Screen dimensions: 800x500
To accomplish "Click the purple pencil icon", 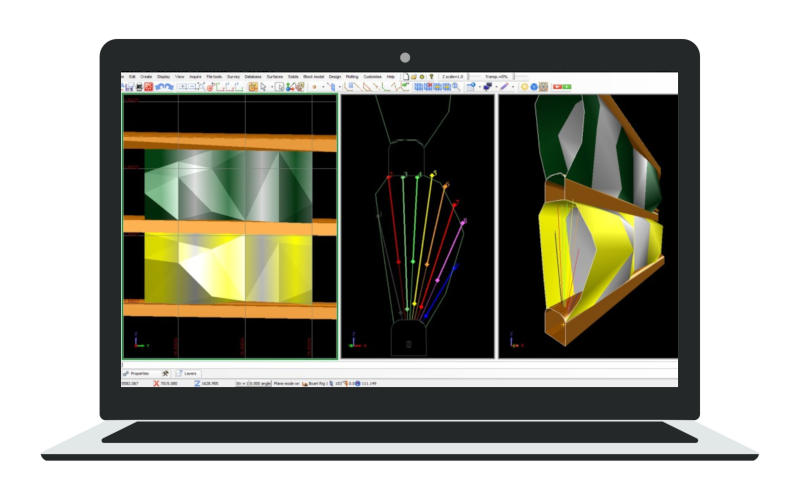I will [x=504, y=87].
